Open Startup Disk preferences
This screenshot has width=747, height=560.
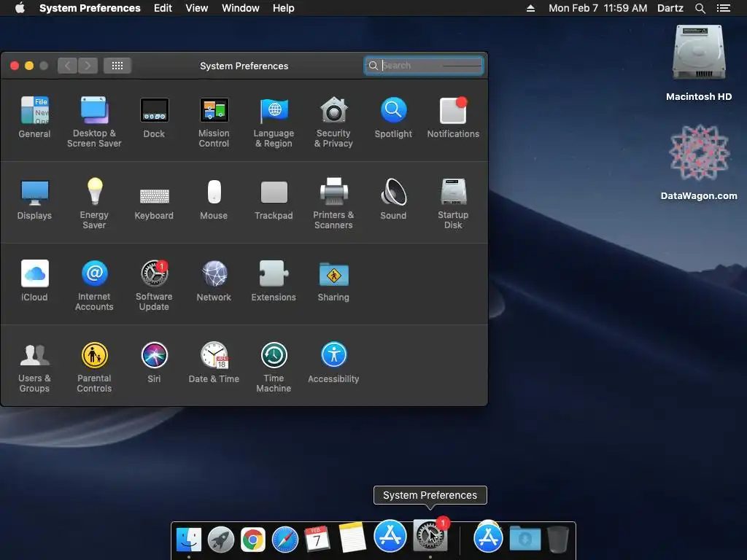(453, 204)
